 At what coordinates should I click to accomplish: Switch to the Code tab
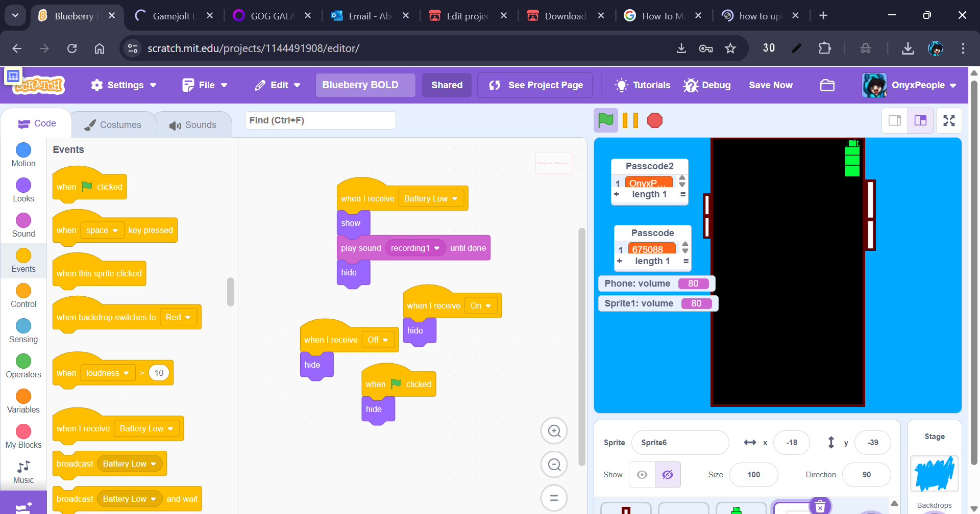37,123
